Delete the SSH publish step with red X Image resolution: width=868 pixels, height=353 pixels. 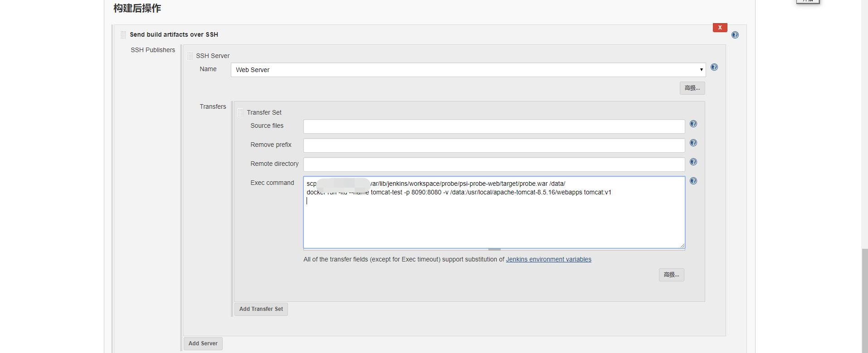click(x=720, y=28)
